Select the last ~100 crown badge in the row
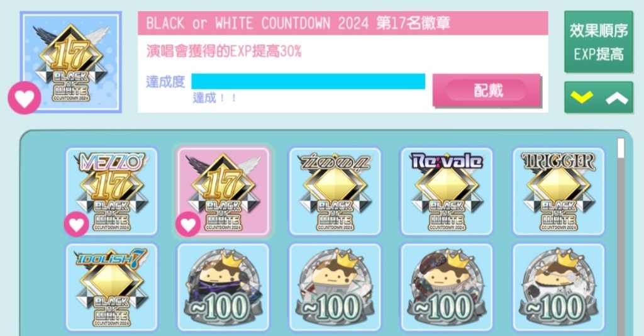 tap(558, 287)
